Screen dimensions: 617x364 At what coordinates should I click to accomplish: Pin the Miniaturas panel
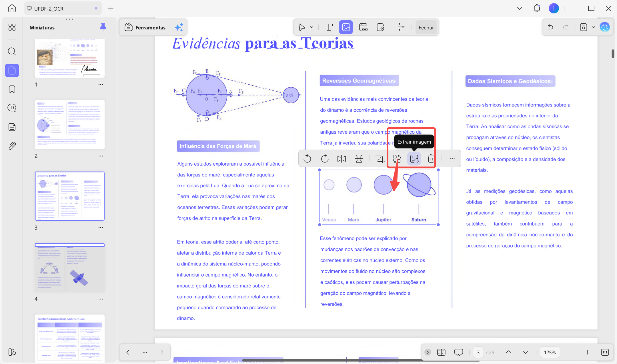click(103, 27)
